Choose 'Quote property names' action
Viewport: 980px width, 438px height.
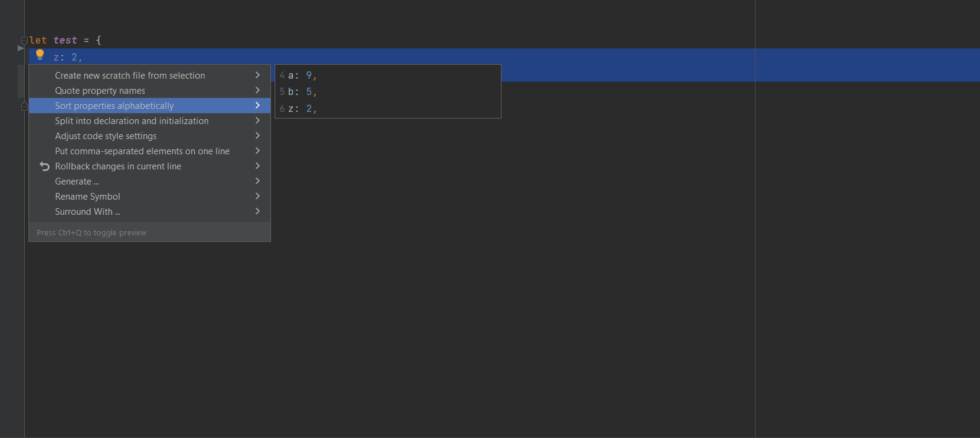(100, 91)
